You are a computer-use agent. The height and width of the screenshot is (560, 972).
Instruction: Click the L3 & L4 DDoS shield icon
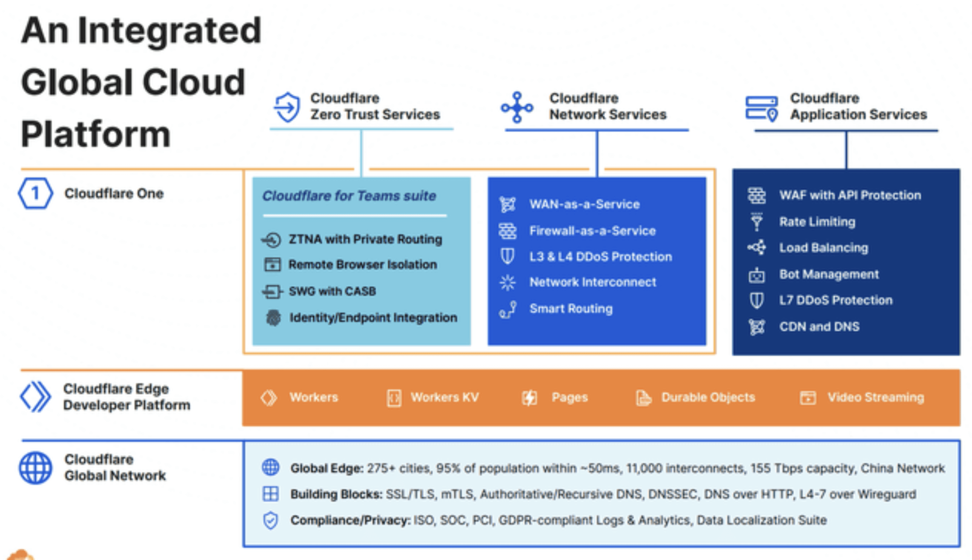(507, 256)
